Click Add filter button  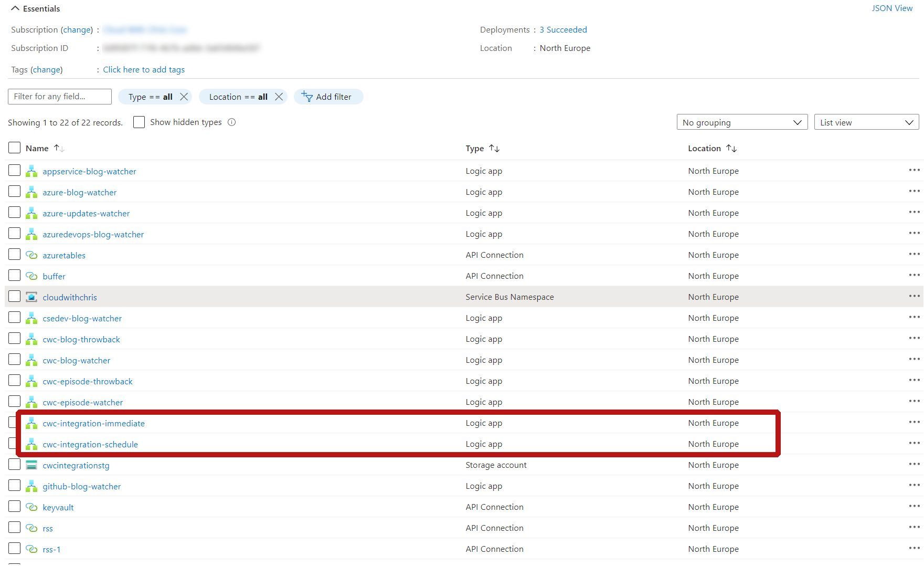pyautogui.click(x=328, y=97)
